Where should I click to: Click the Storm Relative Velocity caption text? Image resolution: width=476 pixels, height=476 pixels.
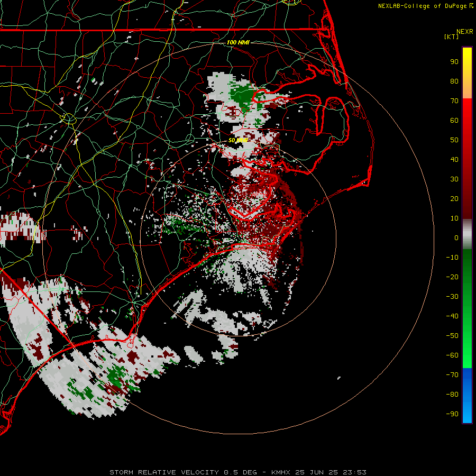pos(238,472)
